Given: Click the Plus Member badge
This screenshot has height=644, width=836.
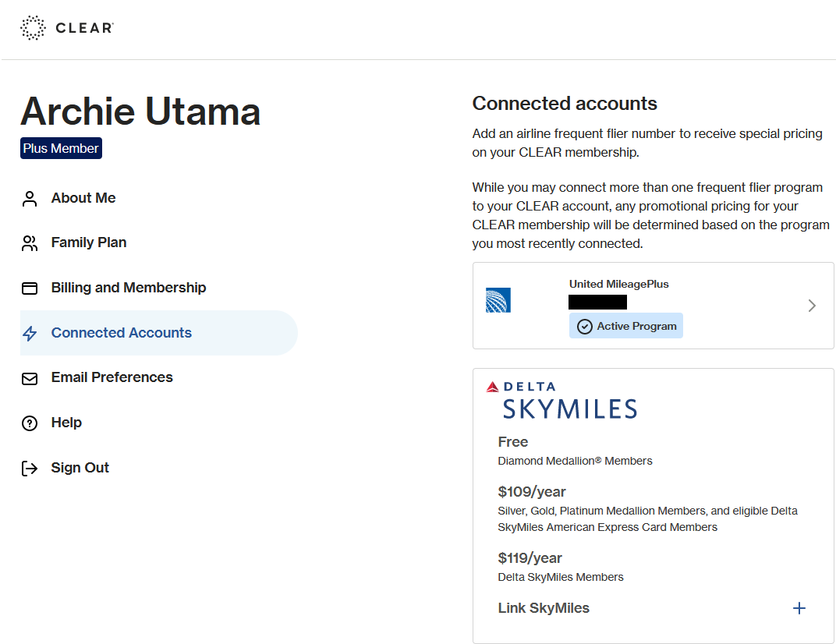Looking at the screenshot, I should coord(61,147).
